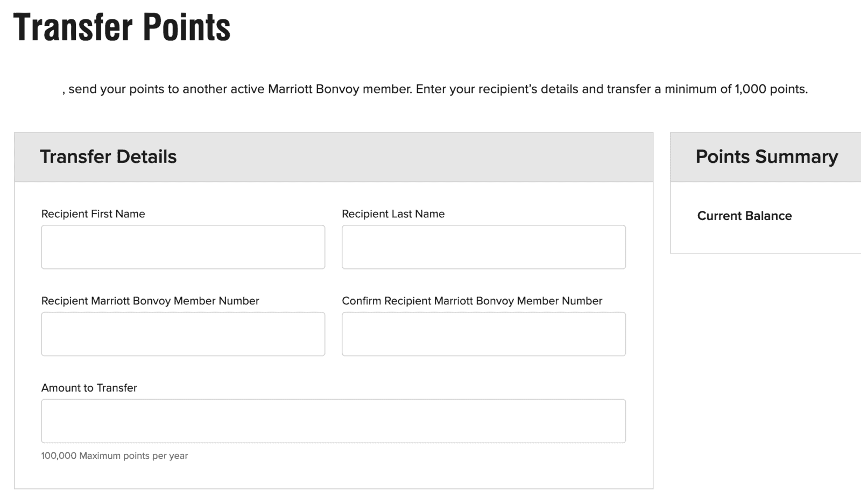Click the Points Summary panel header
The height and width of the screenshot is (504, 861).
click(x=767, y=157)
